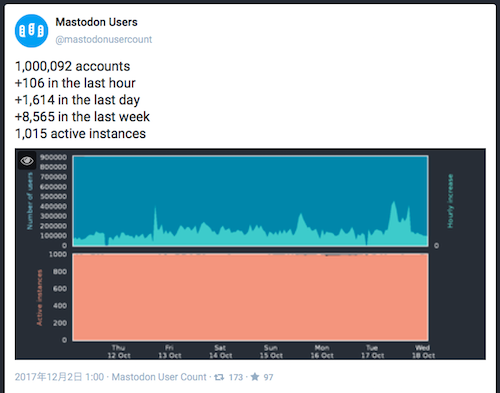Open the Mastodon Users avatar
500x393 pixels.
pos(31,31)
